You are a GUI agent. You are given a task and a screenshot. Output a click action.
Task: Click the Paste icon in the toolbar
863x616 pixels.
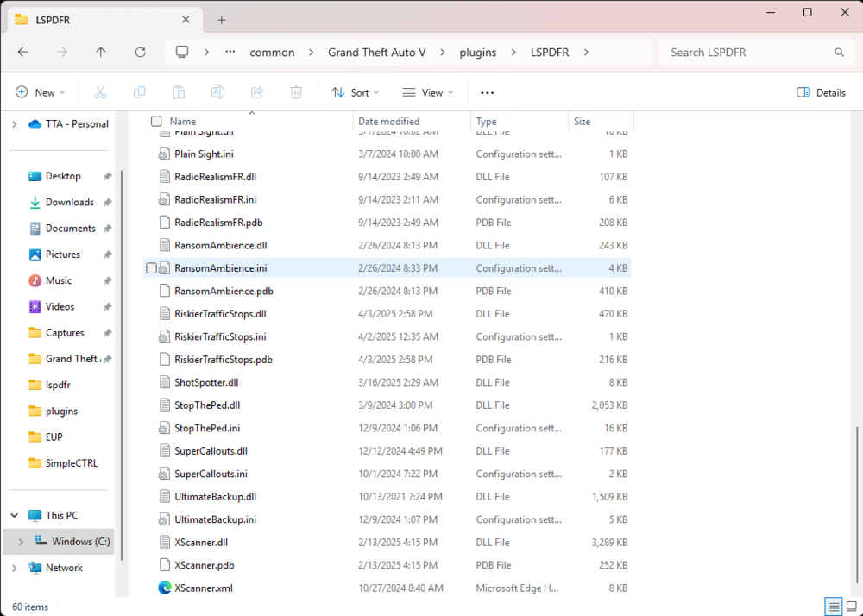click(x=178, y=92)
